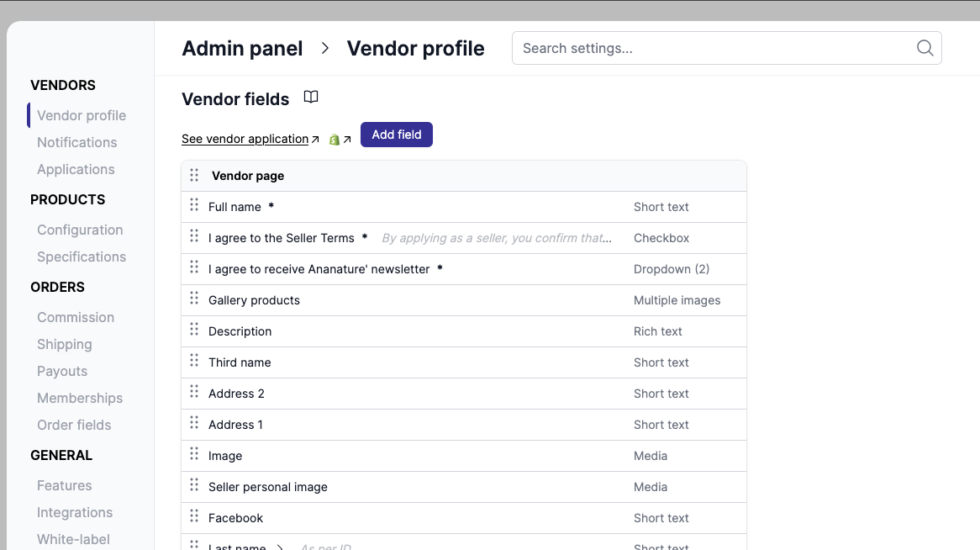Focus the Search settings input field
The width and height of the screenshot is (980, 550).
click(714, 48)
